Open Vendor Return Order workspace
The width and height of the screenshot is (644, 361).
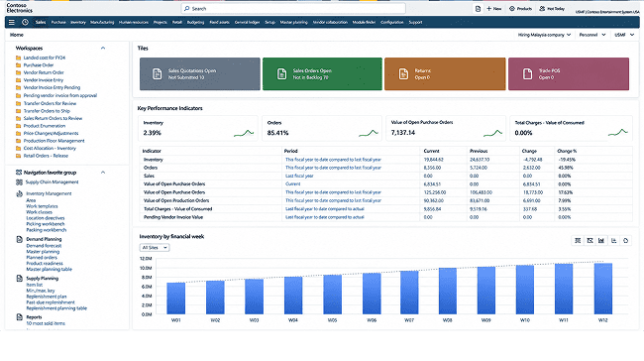pos(44,72)
